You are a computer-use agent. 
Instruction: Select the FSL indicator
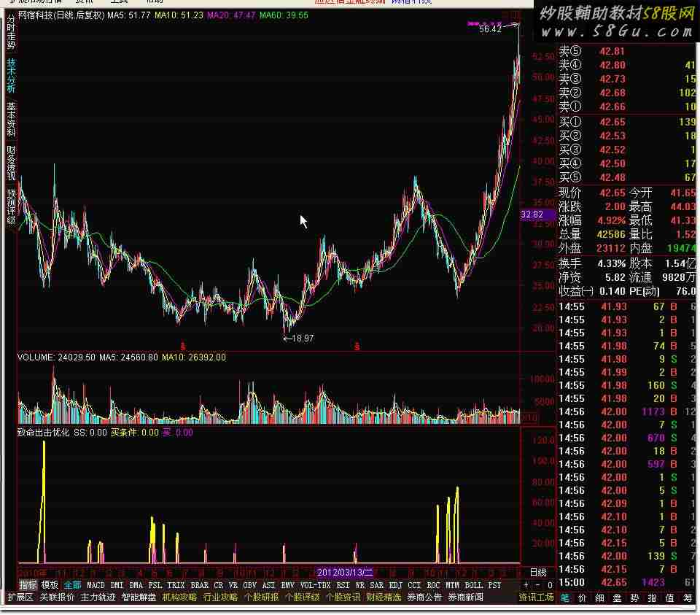click(155, 584)
